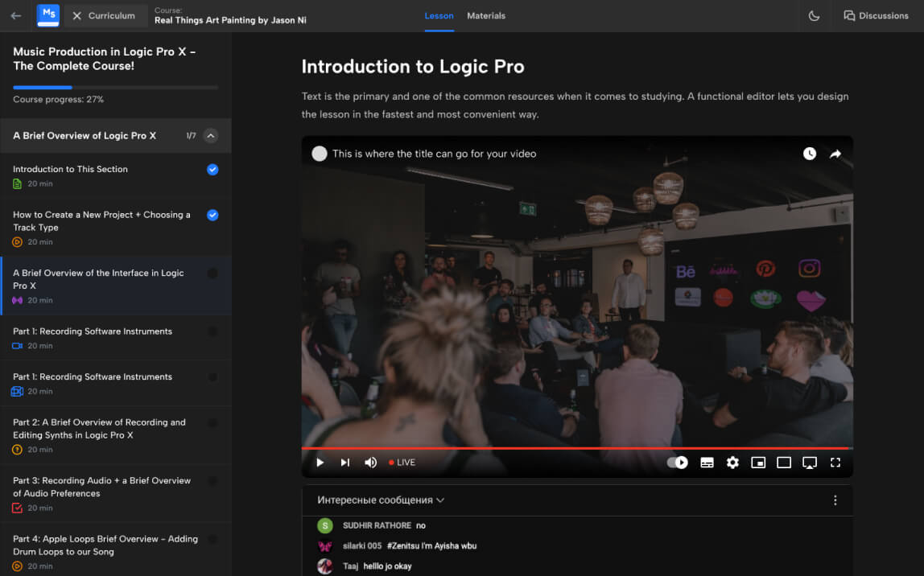The height and width of the screenshot is (576, 924).
Task: Mute the video volume speaker icon
Action: pyautogui.click(x=370, y=463)
